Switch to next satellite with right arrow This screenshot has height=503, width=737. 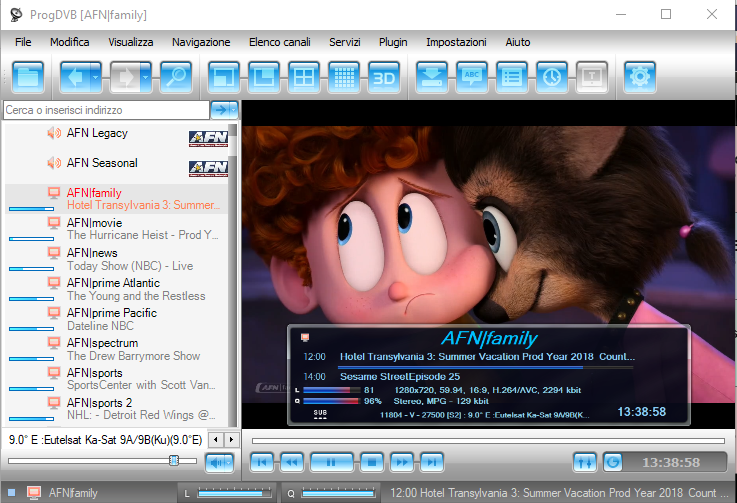click(231, 440)
